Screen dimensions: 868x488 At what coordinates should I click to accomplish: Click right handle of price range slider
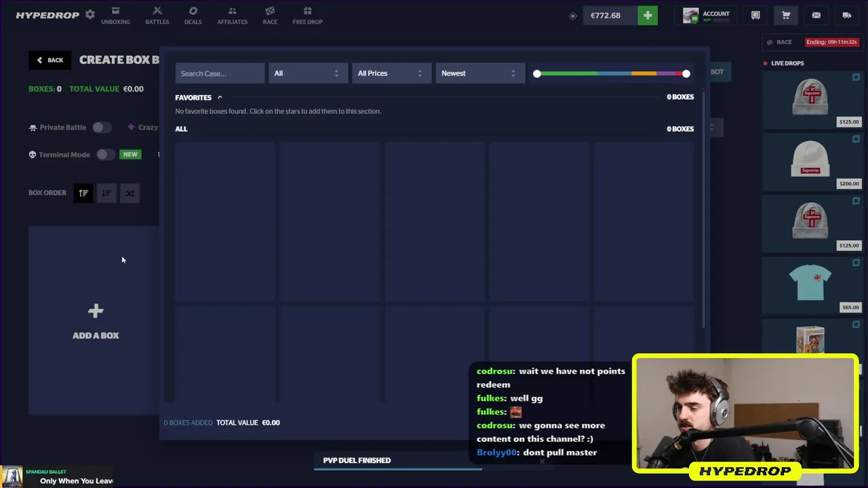coord(686,73)
